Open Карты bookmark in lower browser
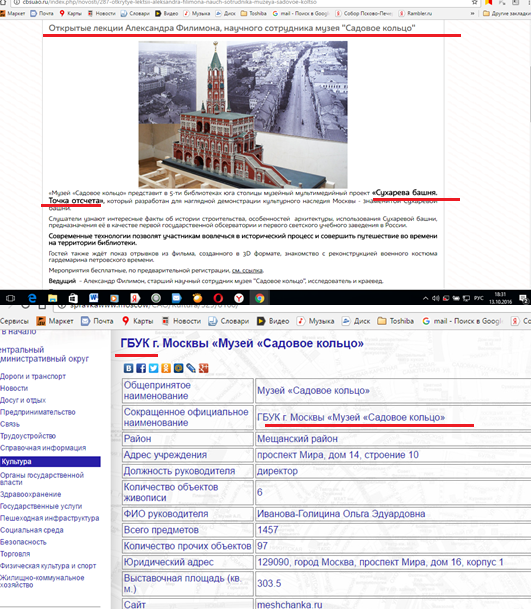Image resolution: width=531 pixels, height=609 pixels. [x=138, y=321]
